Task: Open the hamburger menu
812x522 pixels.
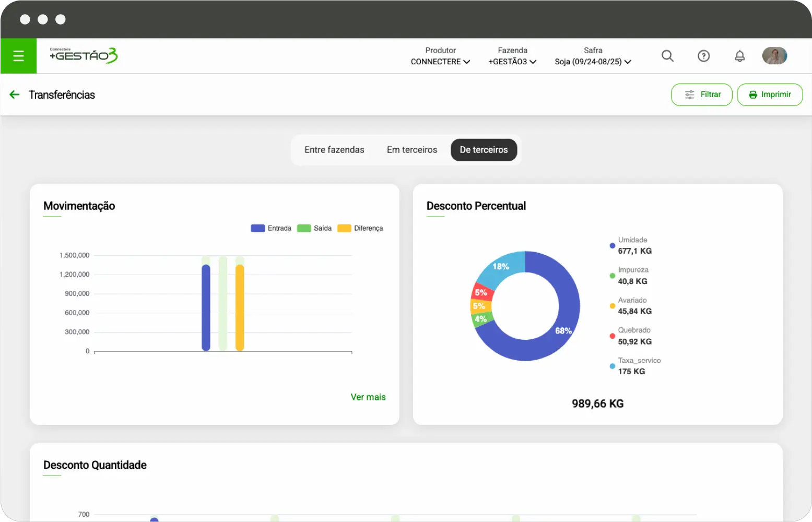Action: point(18,56)
